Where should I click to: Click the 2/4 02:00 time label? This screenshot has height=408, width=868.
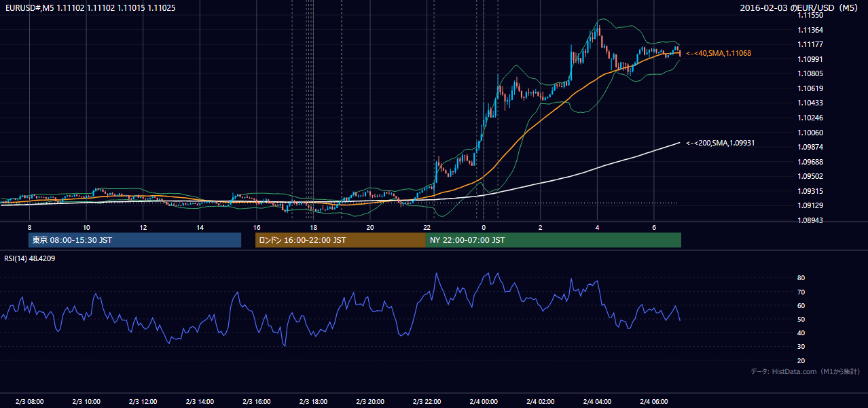tap(540, 401)
